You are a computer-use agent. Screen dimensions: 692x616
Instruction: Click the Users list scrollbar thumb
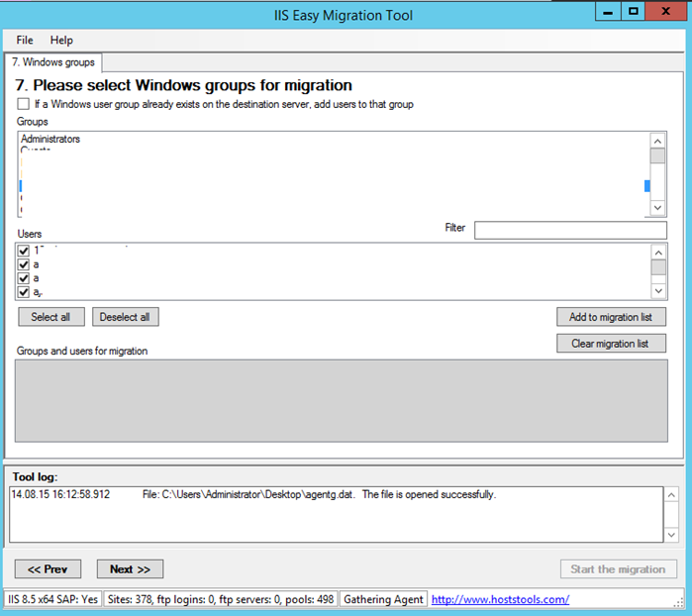(658, 267)
